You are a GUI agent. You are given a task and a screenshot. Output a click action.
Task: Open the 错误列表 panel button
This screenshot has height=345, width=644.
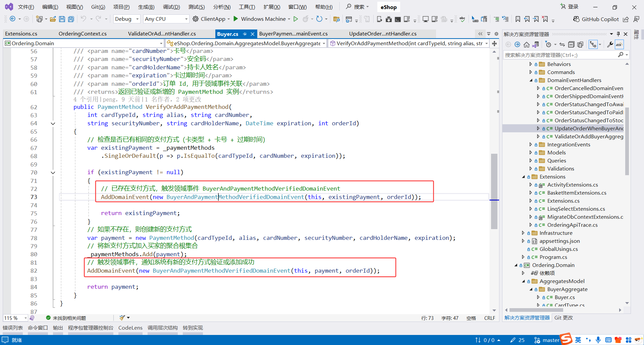point(13,328)
